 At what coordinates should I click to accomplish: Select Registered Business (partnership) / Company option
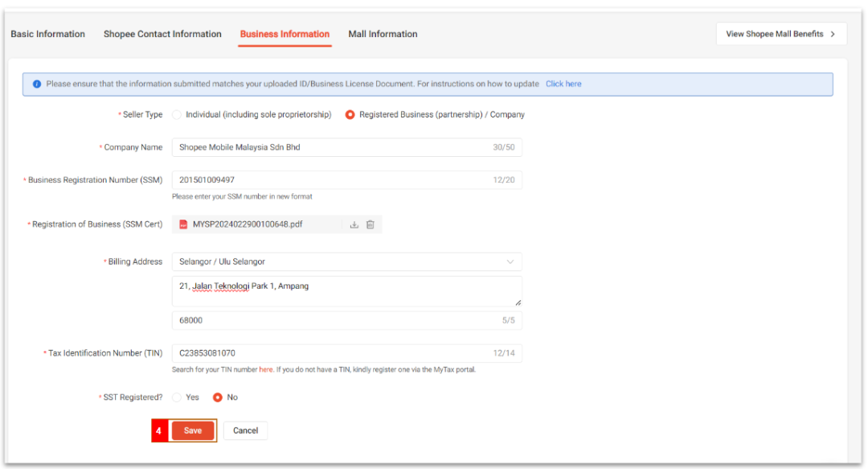pos(350,115)
